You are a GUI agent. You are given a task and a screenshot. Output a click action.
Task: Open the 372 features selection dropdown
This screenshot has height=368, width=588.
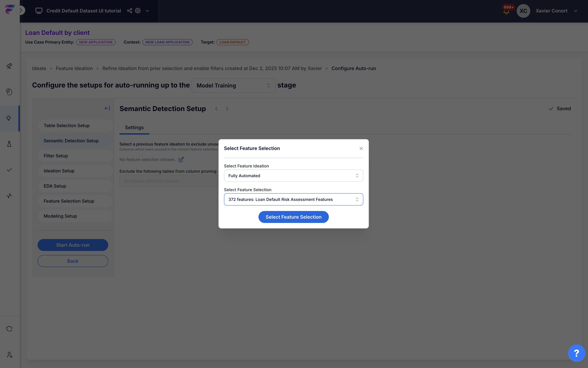(x=293, y=199)
